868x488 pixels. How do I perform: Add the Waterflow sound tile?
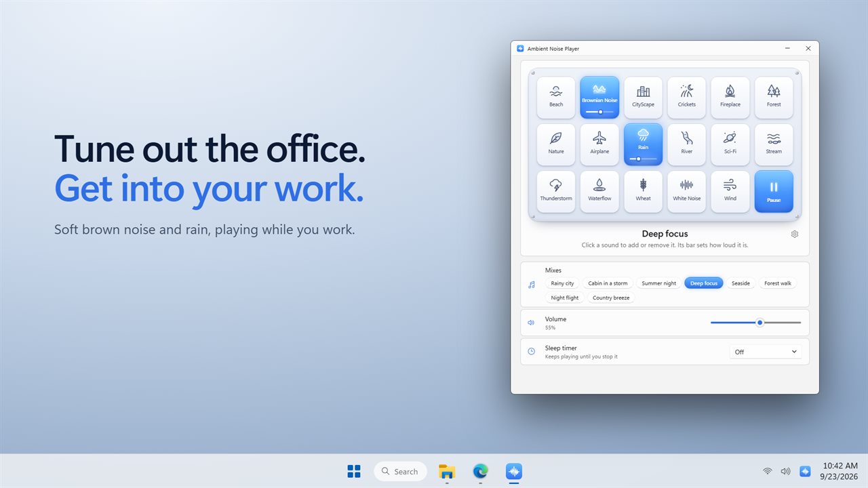(x=599, y=191)
